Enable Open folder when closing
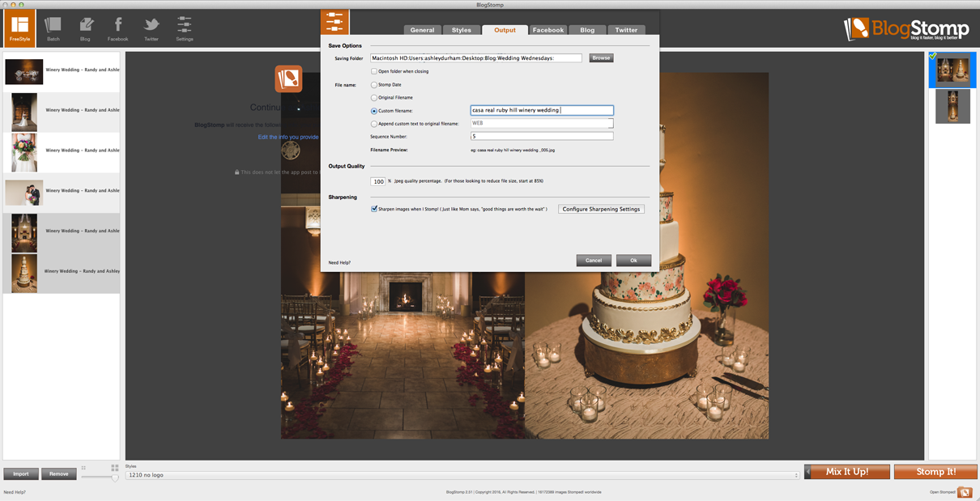Screen dimensions: 980x501 [375, 71]
